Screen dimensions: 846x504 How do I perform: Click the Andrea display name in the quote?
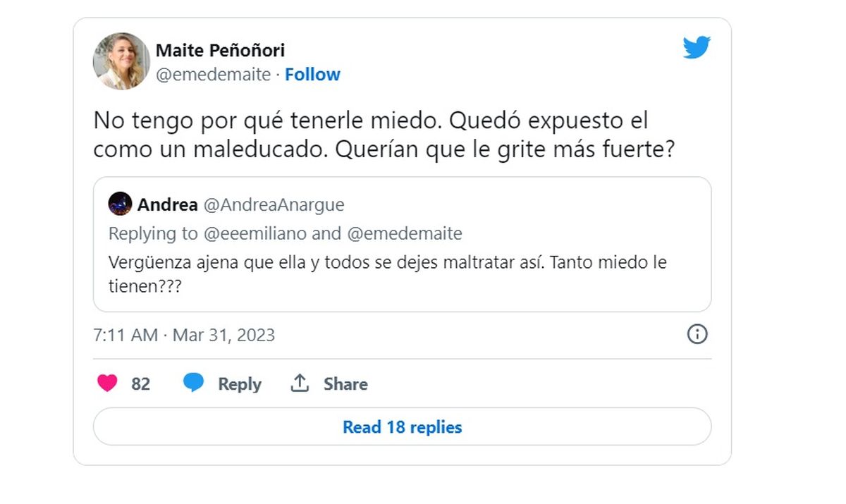click(x=167, y=205)
